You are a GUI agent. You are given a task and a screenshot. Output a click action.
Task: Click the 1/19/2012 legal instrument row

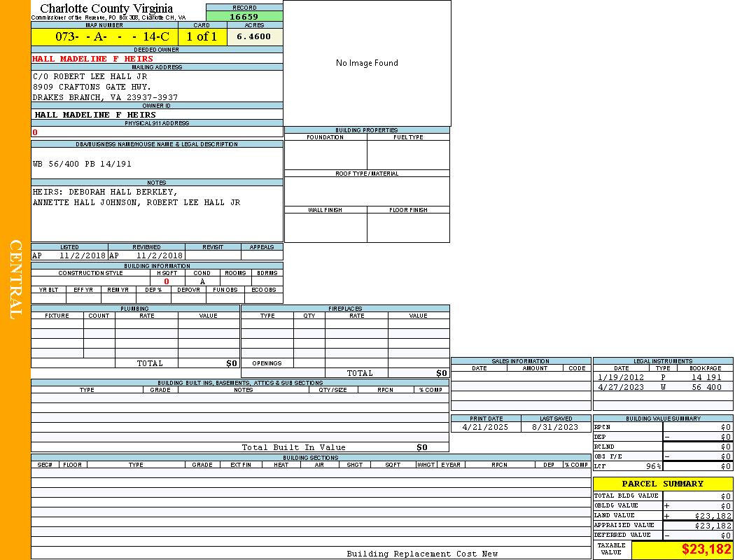(662, 377)
